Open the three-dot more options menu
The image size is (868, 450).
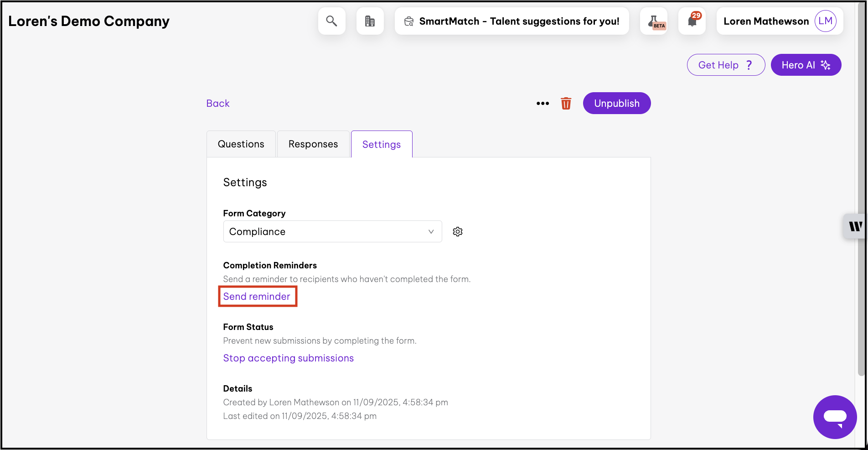(542, 104)
